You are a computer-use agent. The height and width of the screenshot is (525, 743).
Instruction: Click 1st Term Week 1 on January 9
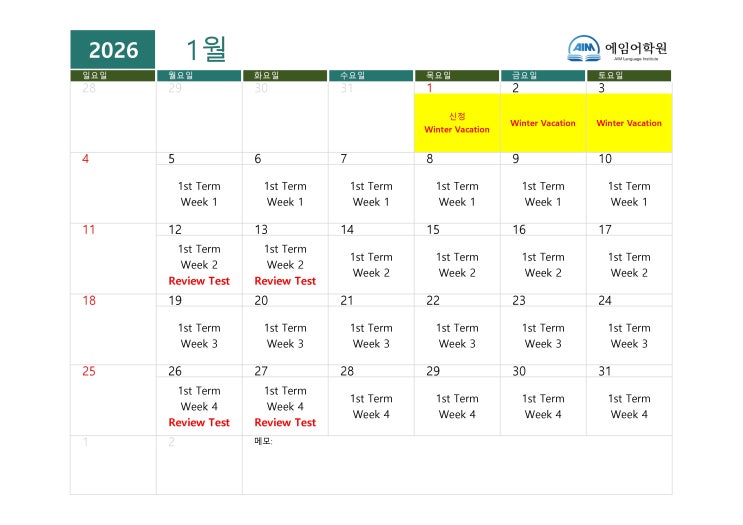[x=543, y=194]
